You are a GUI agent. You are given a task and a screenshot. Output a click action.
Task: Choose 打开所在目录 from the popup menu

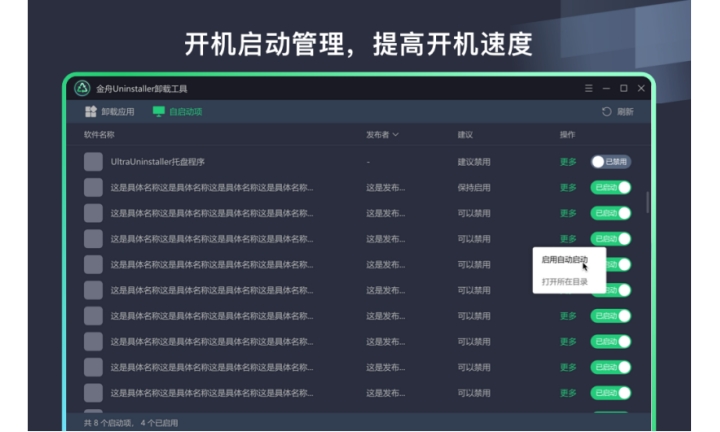point(564,282)
